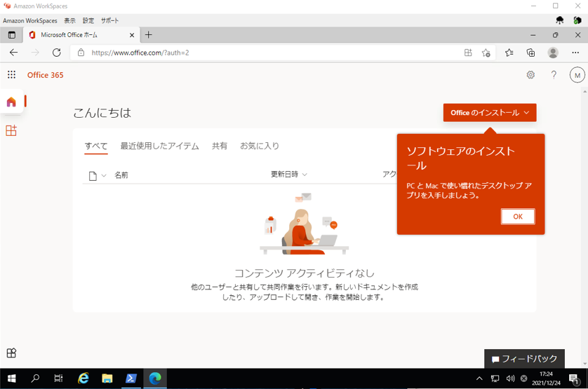This screenshot has width=588, height=389.
Task: Open the サポート menu
Action: pyautogui.click(x=109, y=20)
